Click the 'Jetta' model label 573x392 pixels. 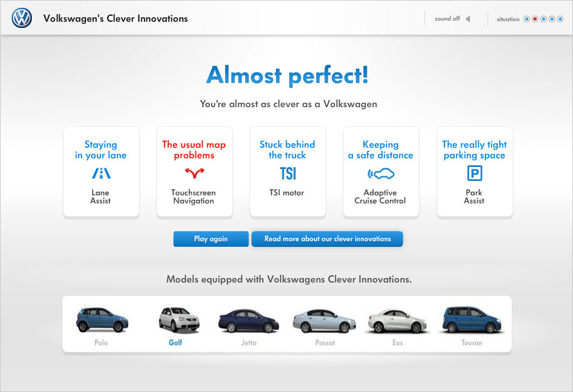pos(249,343)
